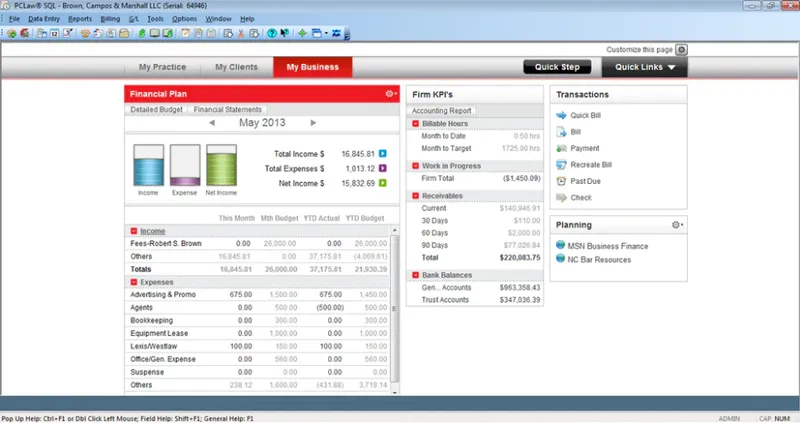Collapse the Billable Hours section toggle

(415, 123)
